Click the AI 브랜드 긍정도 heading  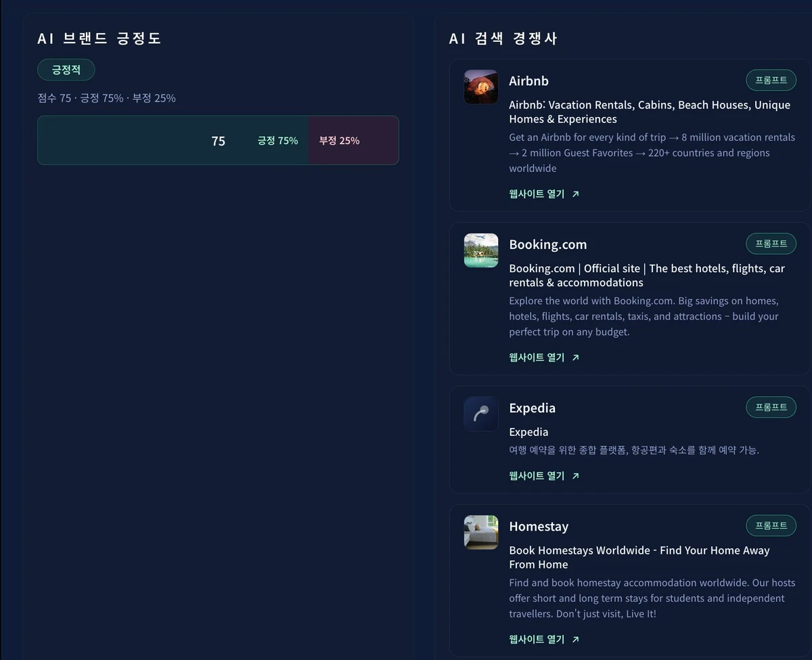click(x=99, y=39)
